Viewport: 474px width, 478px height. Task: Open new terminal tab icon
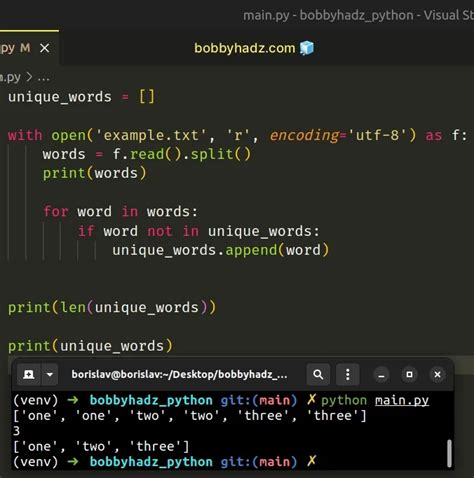[x=28, y=375]
